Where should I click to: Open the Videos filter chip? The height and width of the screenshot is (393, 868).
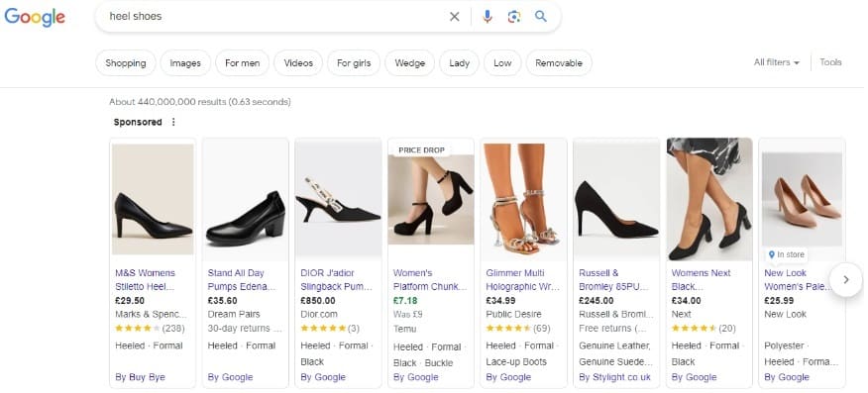point(298,63)
